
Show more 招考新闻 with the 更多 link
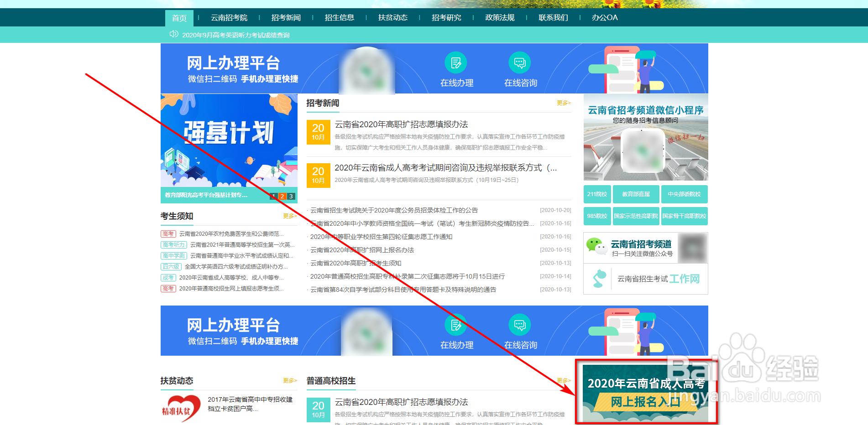[564, 103]
